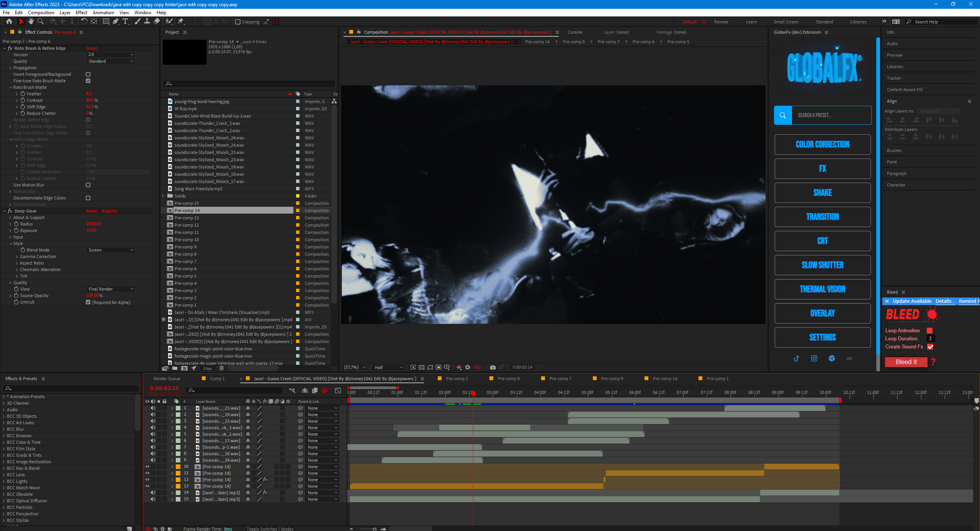The image size is (980, 531).
Task: Toggle Snapping checkbox in toolbar
Action: (x=238, y=22)
